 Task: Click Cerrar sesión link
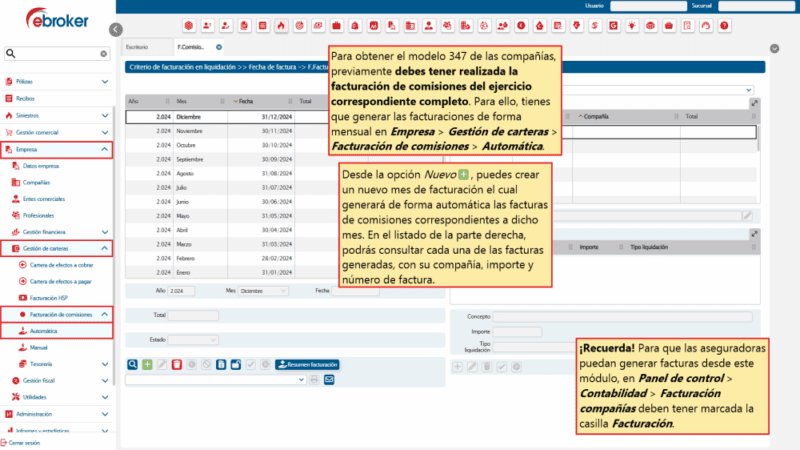[x=25, y=442]
